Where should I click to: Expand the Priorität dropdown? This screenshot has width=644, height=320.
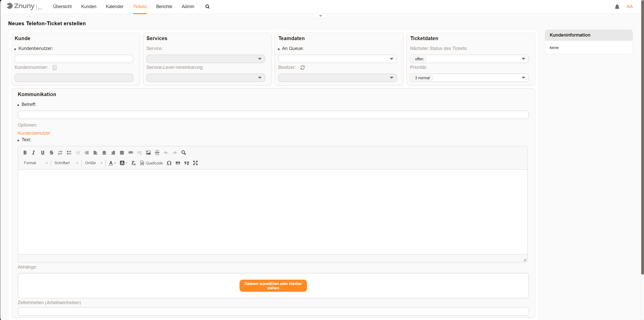point(469,78)
